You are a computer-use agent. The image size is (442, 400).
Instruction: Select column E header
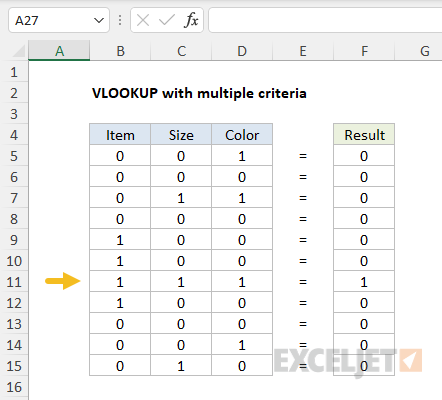click(x=303, y=51)
